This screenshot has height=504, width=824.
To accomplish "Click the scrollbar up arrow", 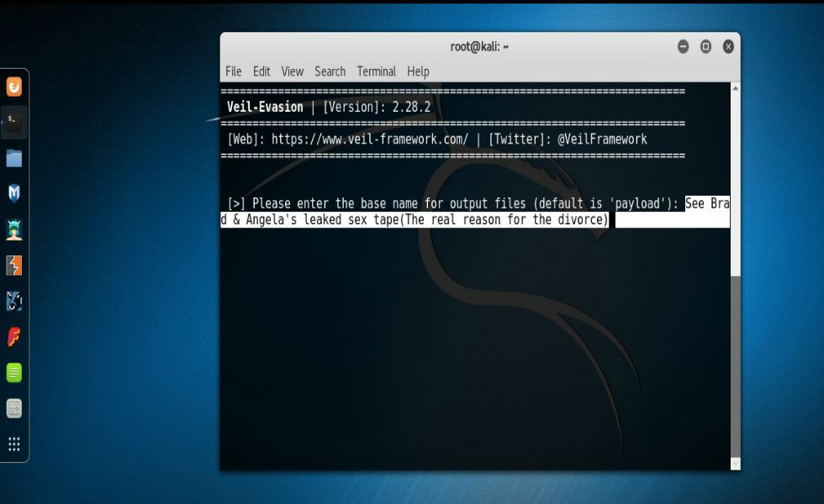I will tap(736, 88).
